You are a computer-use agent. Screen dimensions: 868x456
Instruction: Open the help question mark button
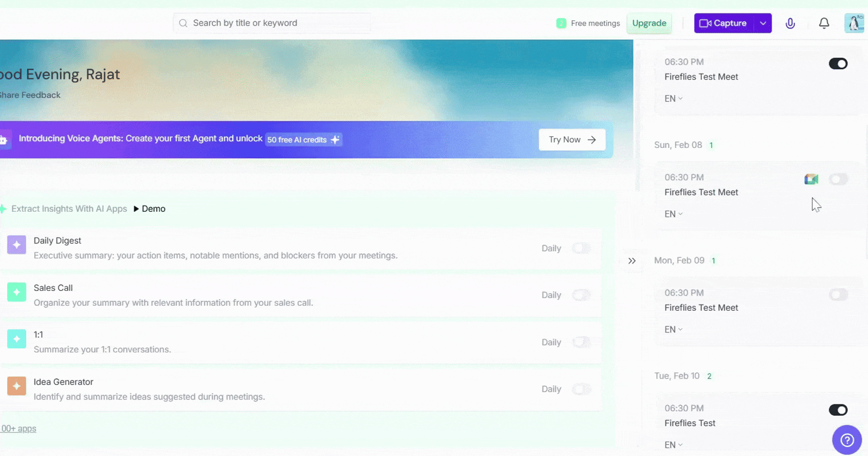(847, 439)
